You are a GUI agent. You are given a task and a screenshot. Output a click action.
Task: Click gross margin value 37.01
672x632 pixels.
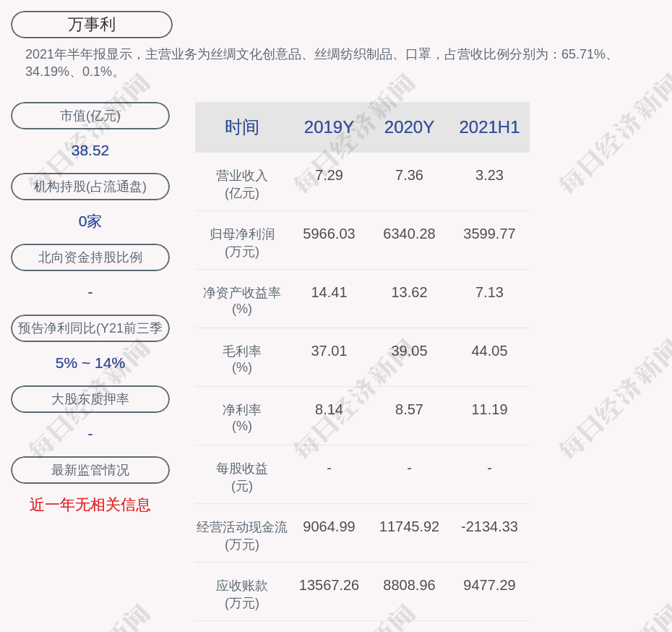click(x=329, y=351)
